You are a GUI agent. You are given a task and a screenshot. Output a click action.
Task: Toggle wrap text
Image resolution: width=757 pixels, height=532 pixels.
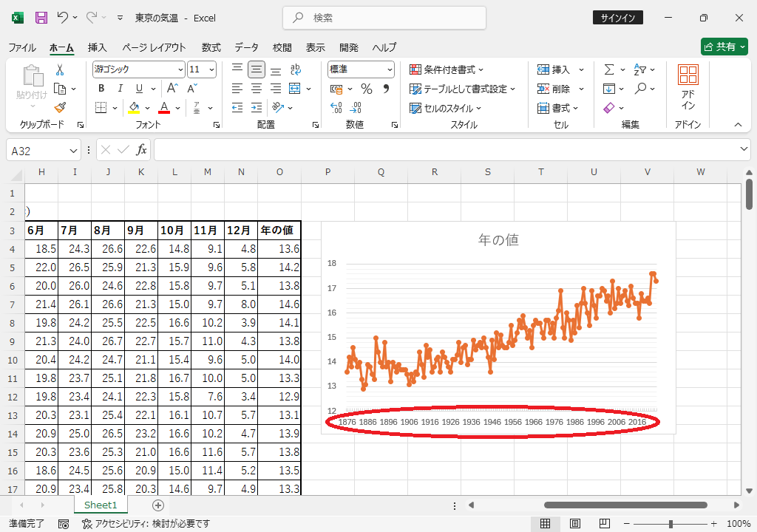tap(296, 69)
